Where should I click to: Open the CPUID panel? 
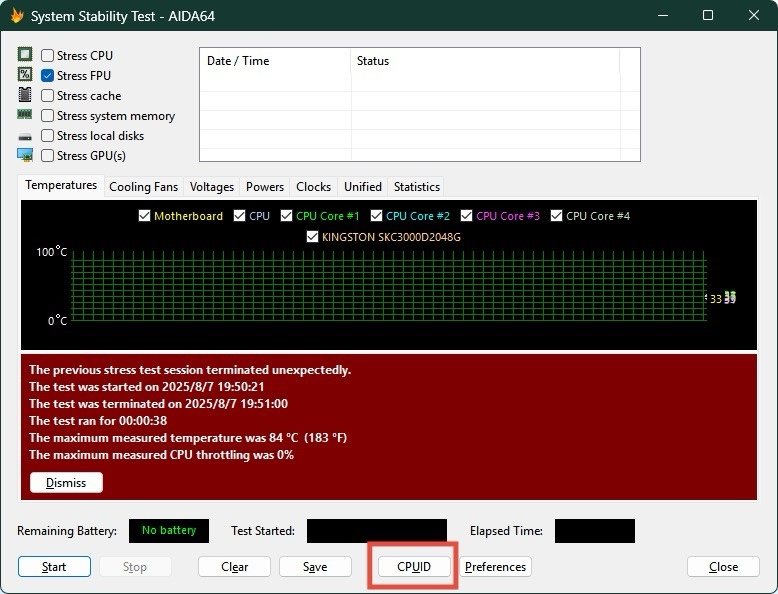point(414,567)
